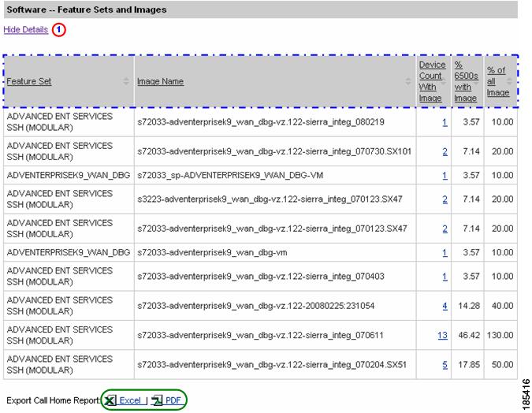Viewport: 532px width, 413px height.
Task: Sort by % 6500s with Image header
Action: point(465,82)
